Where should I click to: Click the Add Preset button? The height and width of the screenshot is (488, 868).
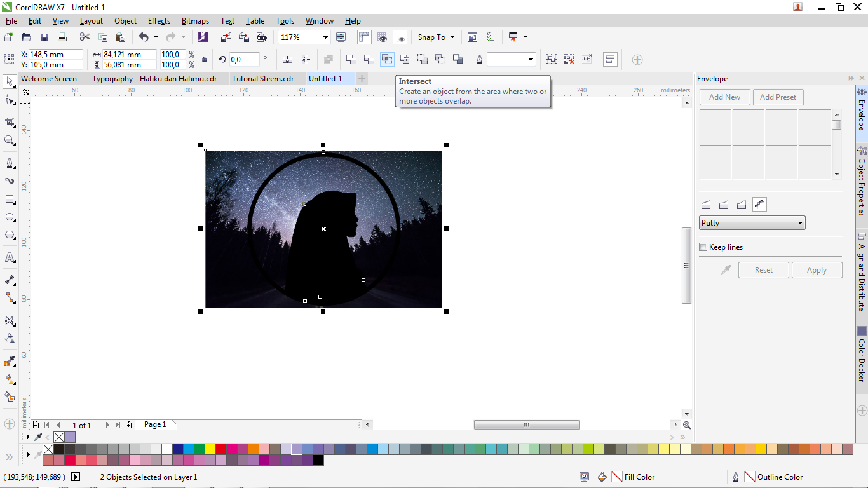(778, 97)
